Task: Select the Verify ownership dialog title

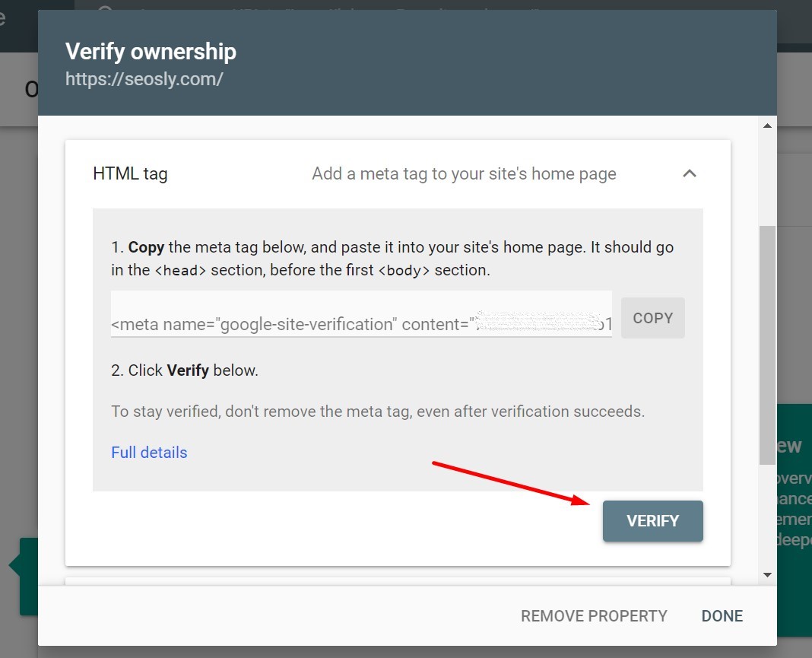Action: [x=151, y=51]
